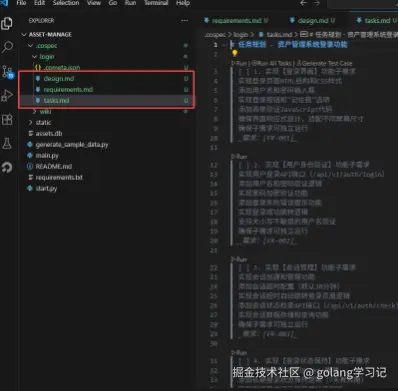
Task: Click Run code lens above line 31
Action: 239,353
